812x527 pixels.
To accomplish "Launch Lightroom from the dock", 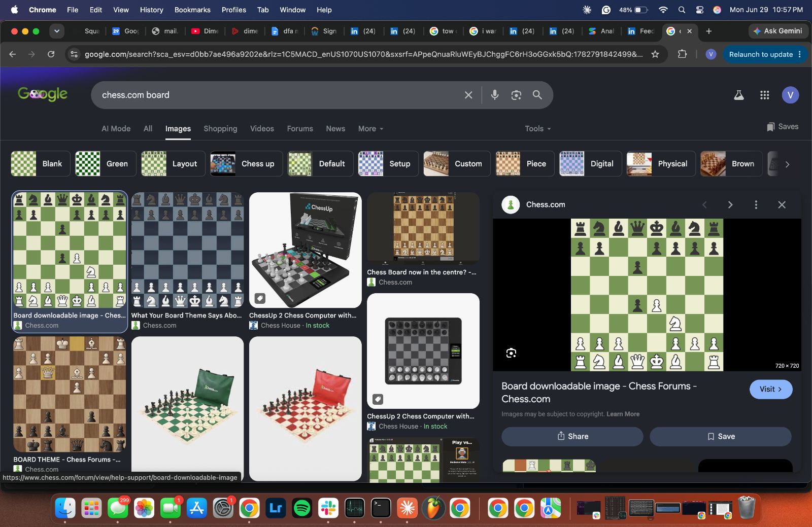I will [276, 508].
